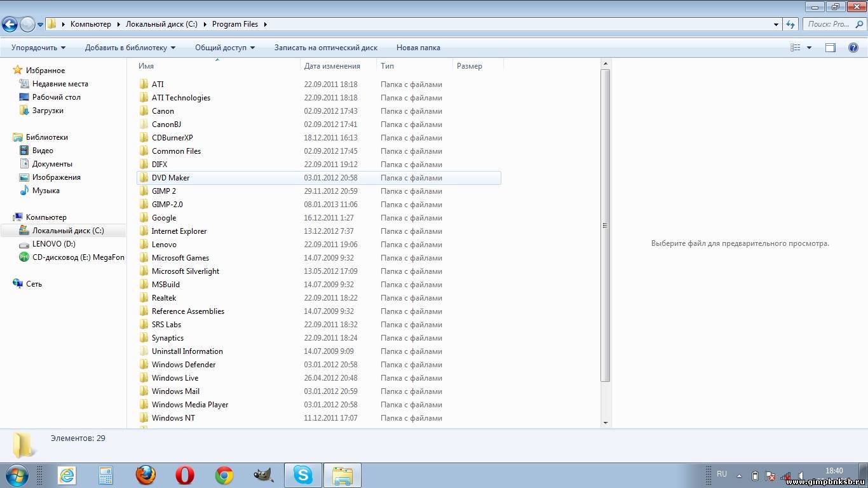Launch Internet Explorer from the taskbar
The height and width of the screenshot is (488, 868).
[x=67, y=475]
